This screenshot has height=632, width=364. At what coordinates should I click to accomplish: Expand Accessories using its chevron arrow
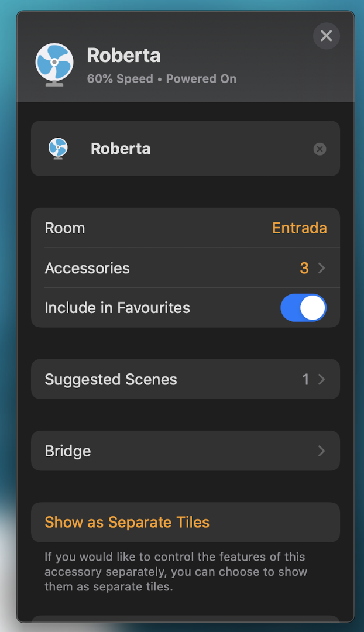point(321,268)
